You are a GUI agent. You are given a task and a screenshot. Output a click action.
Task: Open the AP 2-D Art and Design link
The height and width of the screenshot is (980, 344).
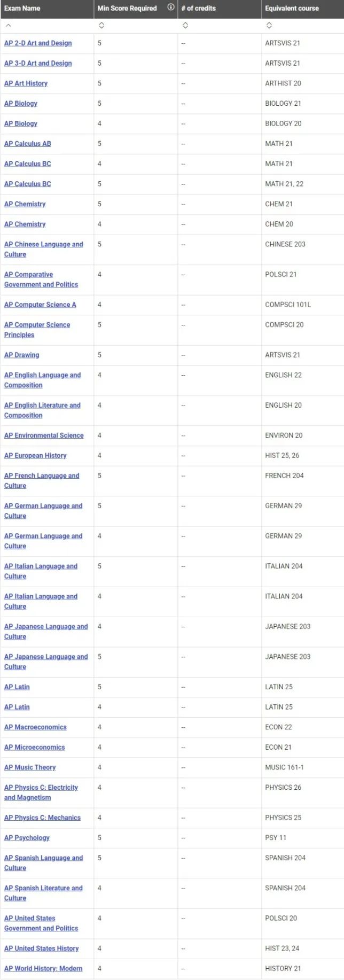(x=38, y=43)
